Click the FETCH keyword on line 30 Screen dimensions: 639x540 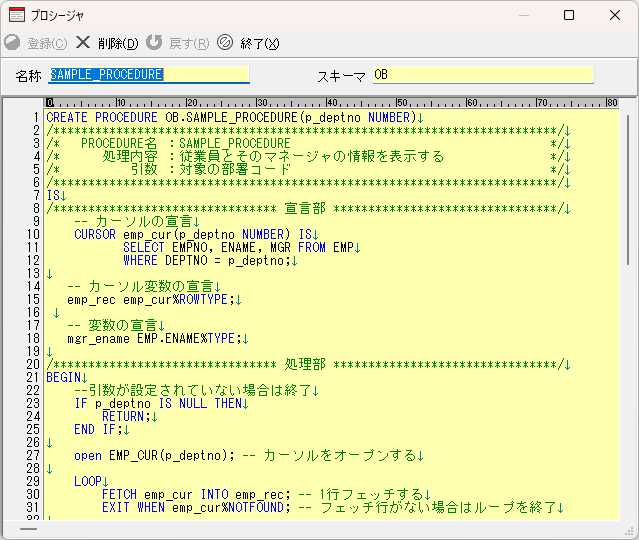tap(119, 494)
